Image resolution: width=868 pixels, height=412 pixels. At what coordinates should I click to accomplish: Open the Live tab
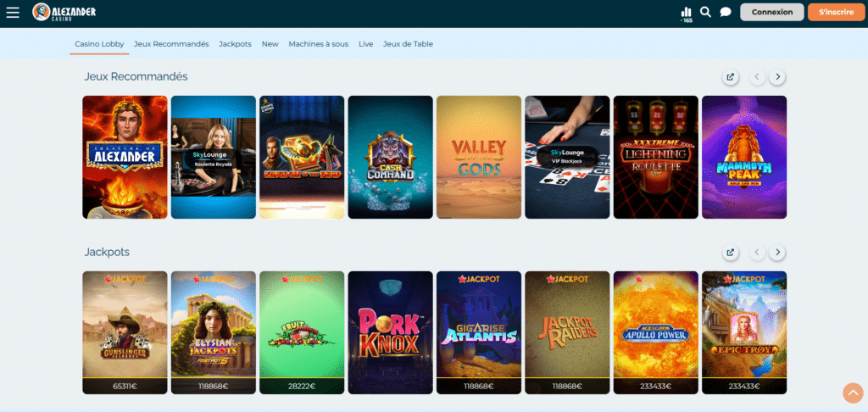pos(366,44)
